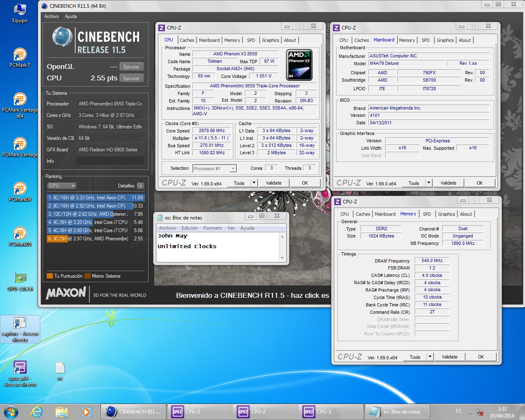
Task: Open Tools dropdown arrow in Memory window
Action: 430,357
